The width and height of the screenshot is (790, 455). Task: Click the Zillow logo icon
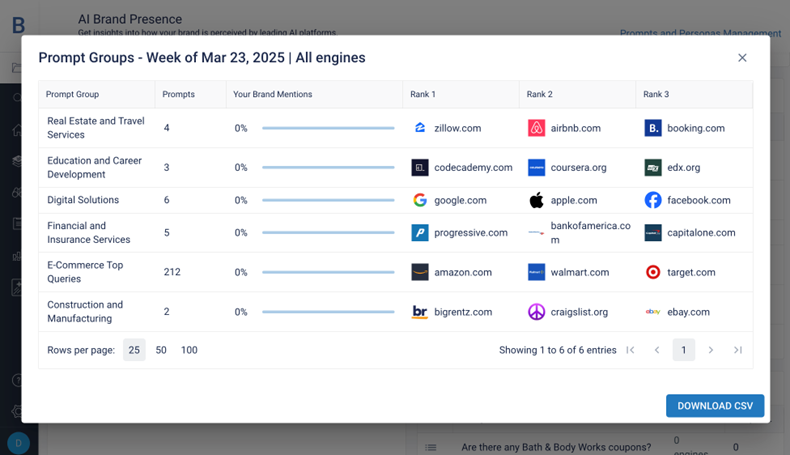click(420, 128)
